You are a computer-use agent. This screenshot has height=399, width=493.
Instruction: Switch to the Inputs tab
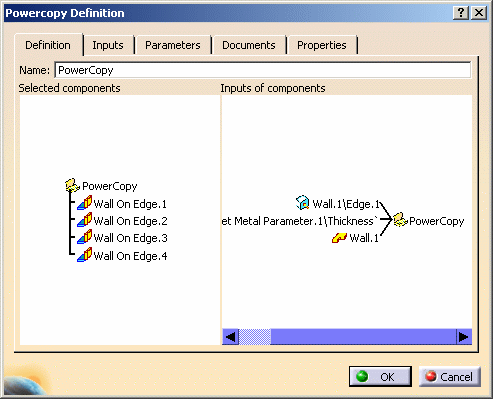coord(108,45)
